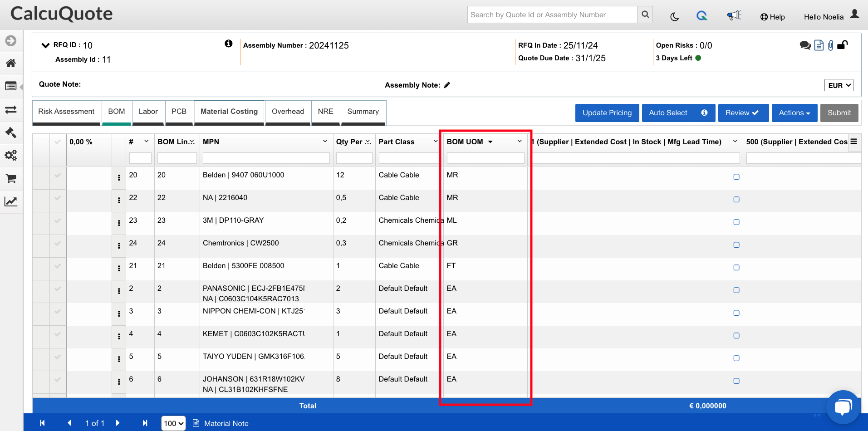Open the Actions dropdown button
This screenshot has width=868, height=431.
pyautogui.click(x=794, y=113)
